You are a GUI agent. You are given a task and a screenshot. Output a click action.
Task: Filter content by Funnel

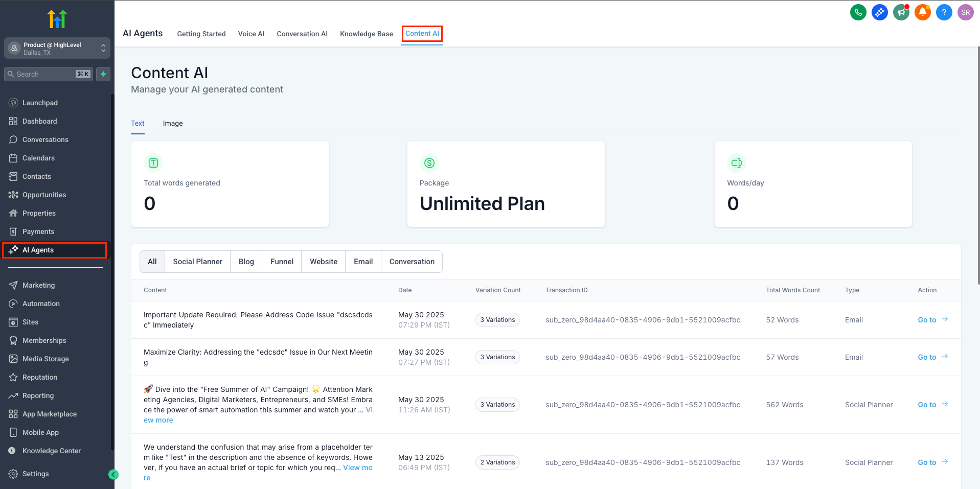pyautogui.click(x=282, y=262)
